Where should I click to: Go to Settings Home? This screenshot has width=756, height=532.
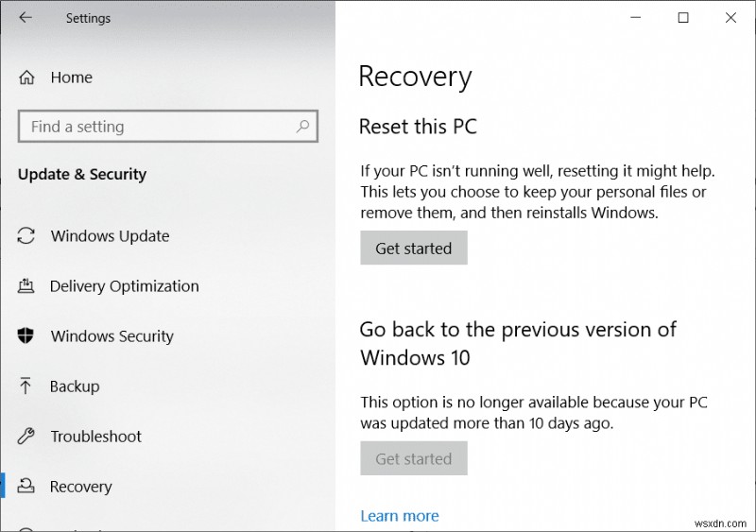(71, 77)
